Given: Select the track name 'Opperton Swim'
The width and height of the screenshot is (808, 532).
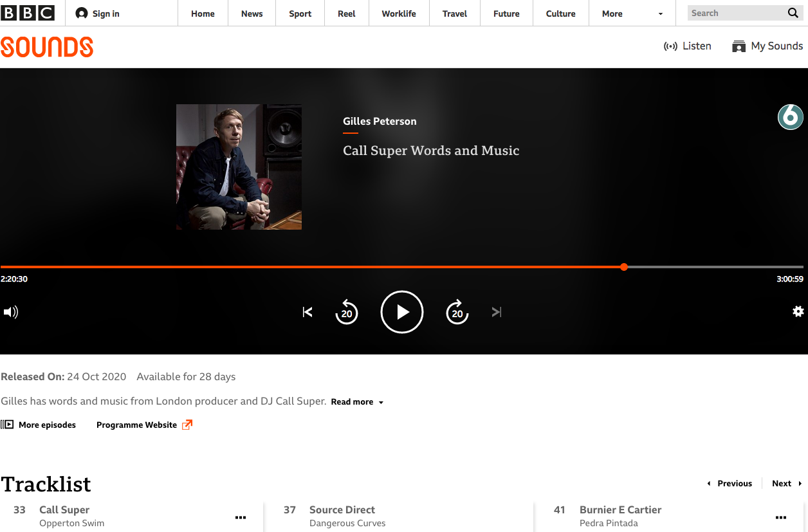Looking at the screenshot, I should click(x=71, y=523).
